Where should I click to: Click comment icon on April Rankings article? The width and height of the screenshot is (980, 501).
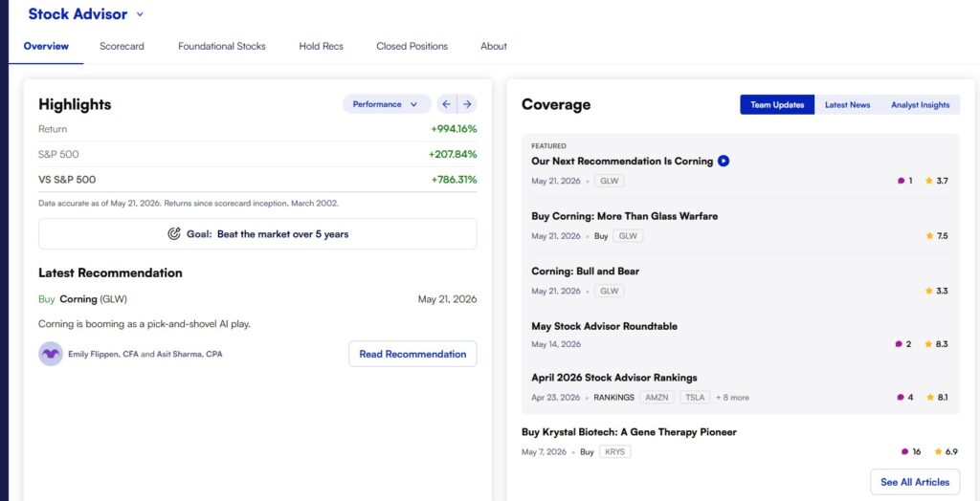click(x=901, y=398)
